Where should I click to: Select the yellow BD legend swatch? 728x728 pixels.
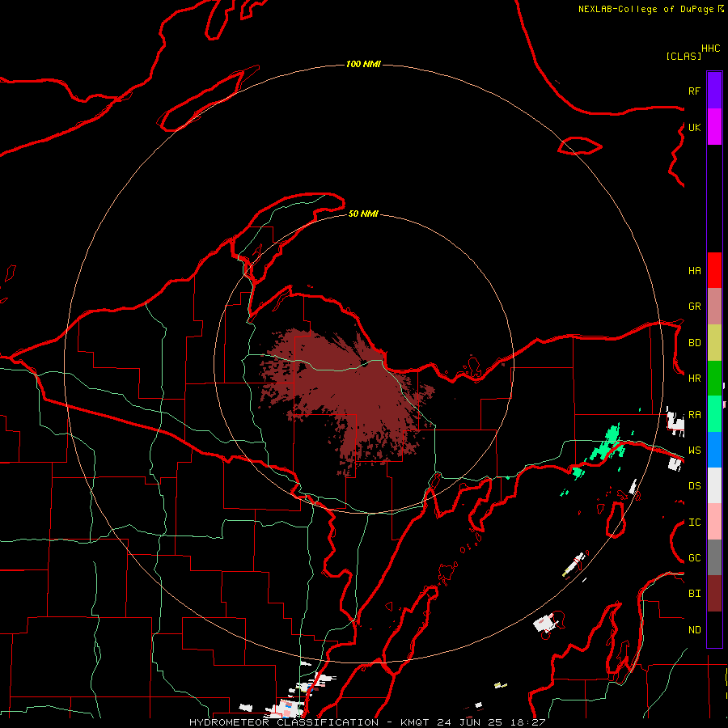714,343
